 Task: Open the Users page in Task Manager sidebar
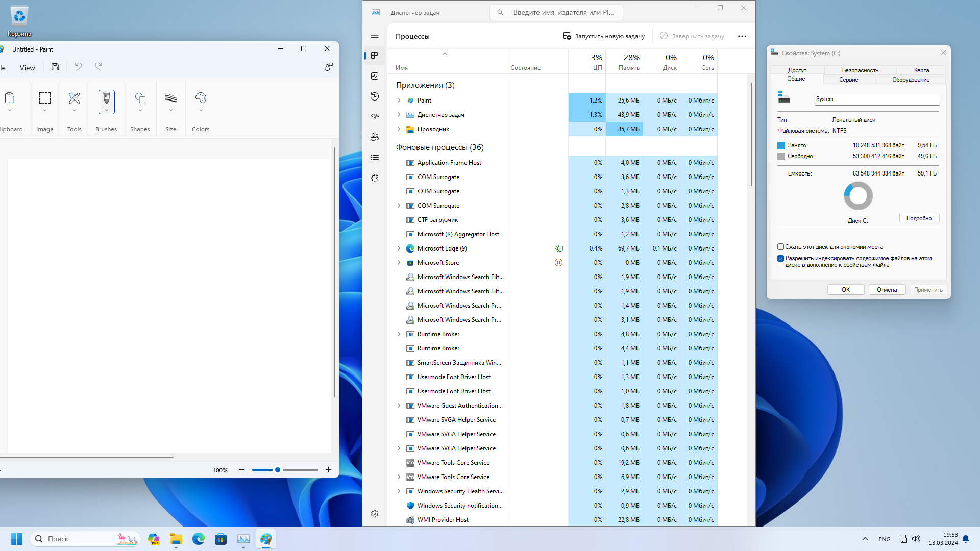coord(375,137)
